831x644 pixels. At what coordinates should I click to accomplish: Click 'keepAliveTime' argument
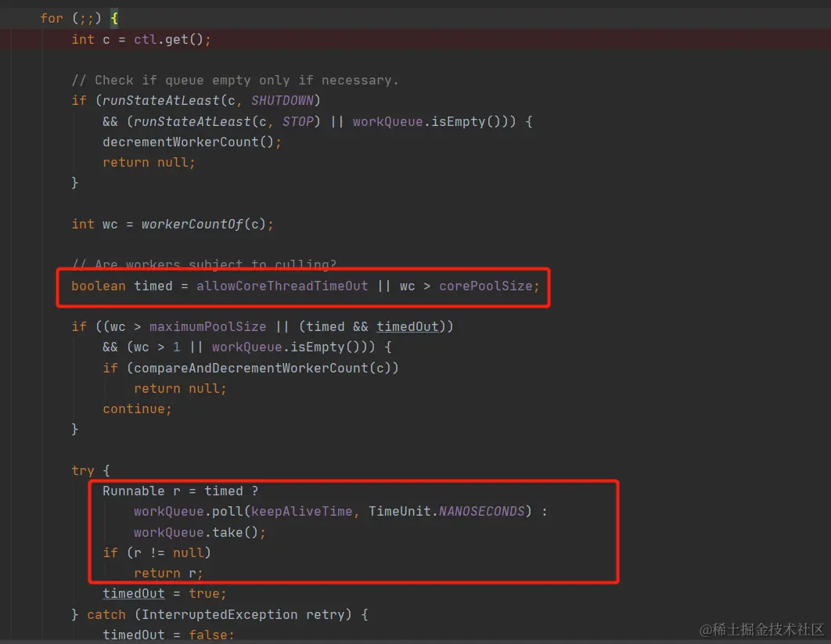coord(301,512)
